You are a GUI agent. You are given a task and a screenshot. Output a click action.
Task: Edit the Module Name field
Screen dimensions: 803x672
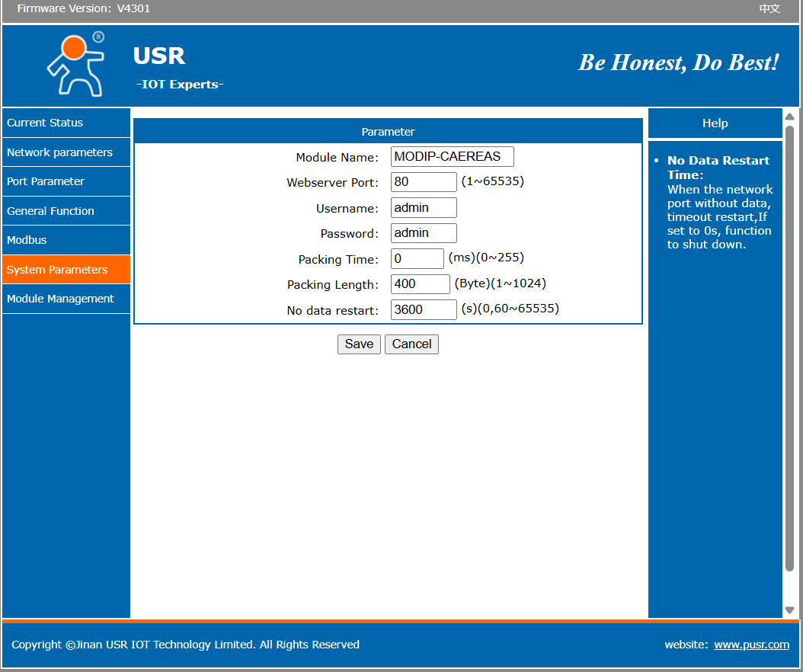coord(452,156)
